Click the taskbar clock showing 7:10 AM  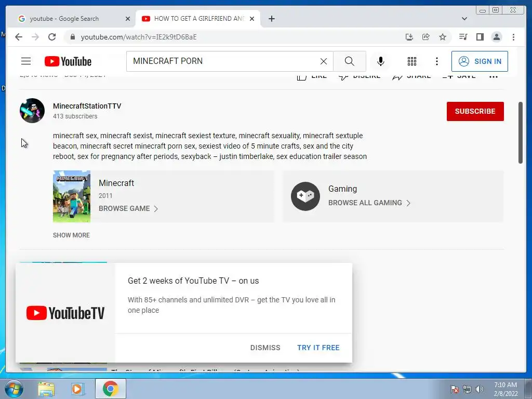click(x=506, y=389)
